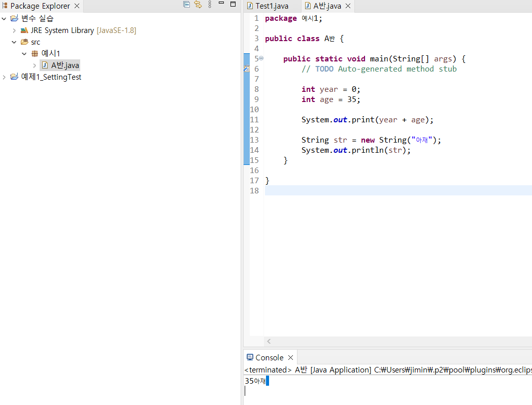Click the JRE System Library icon
532x405 pixels.
coord(24,30)
